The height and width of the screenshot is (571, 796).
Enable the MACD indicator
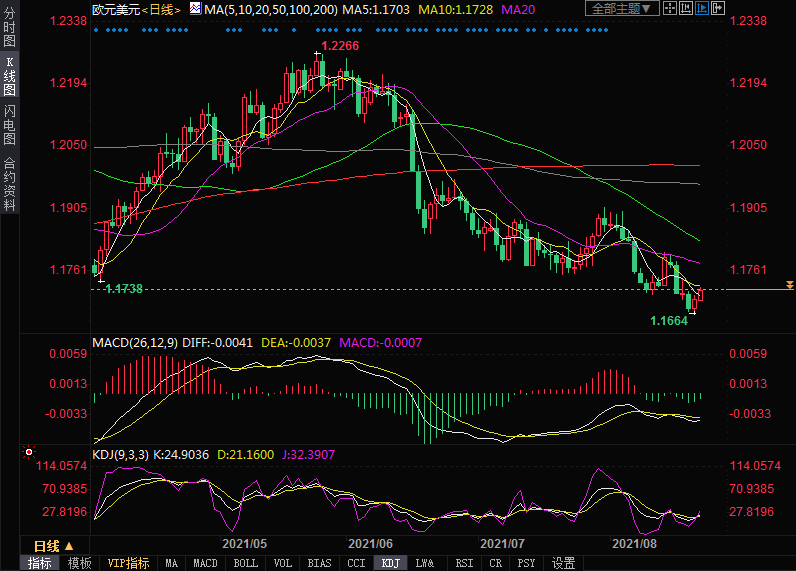pos(205,563)
